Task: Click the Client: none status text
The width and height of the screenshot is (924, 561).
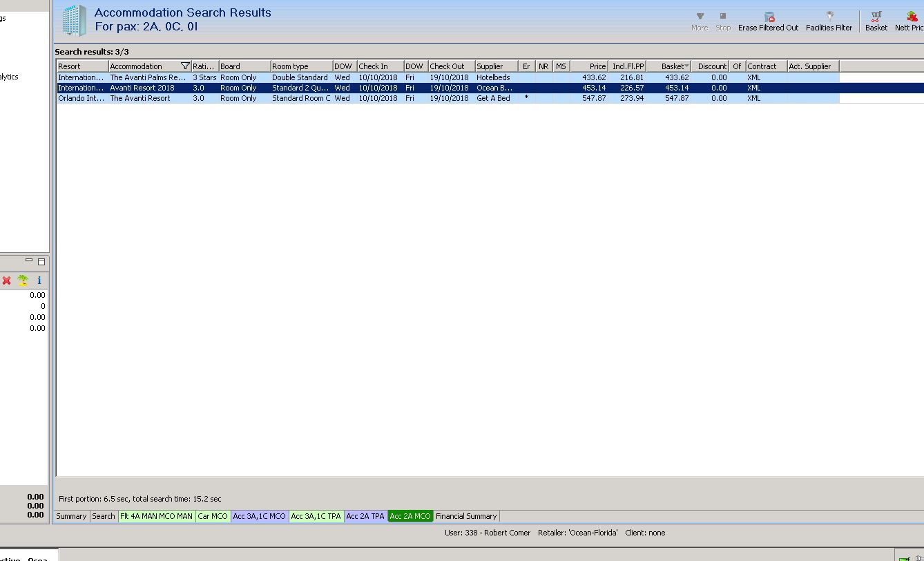Action: coord(645,533)
